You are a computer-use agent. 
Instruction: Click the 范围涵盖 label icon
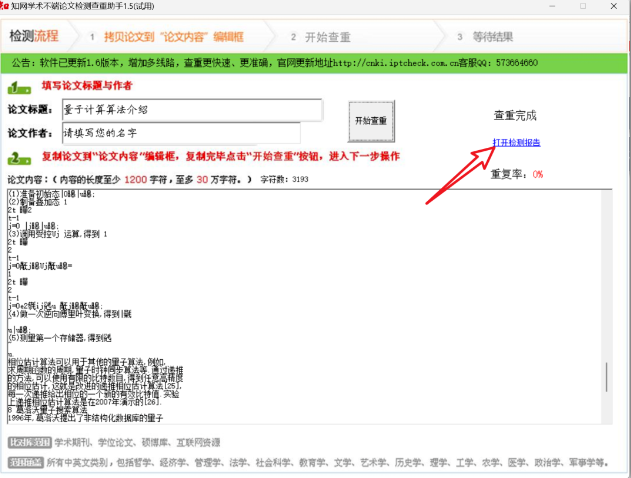pos(29,462)
